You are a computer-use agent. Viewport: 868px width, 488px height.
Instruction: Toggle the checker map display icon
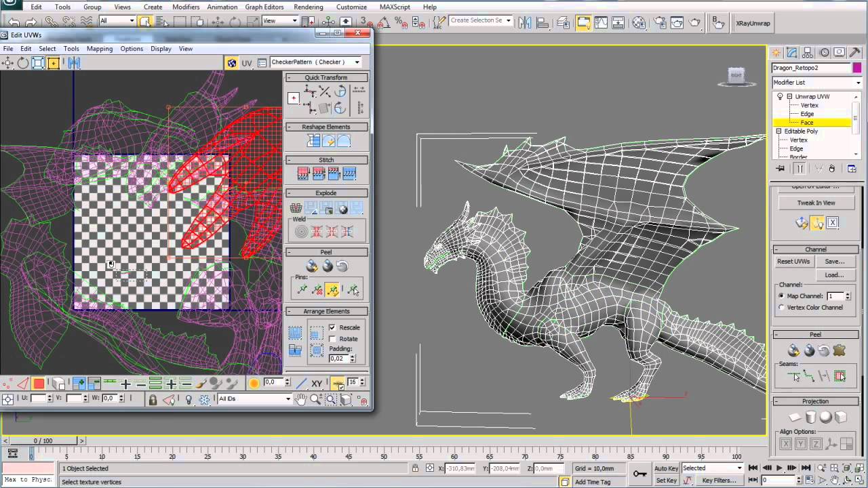[232, 62]
